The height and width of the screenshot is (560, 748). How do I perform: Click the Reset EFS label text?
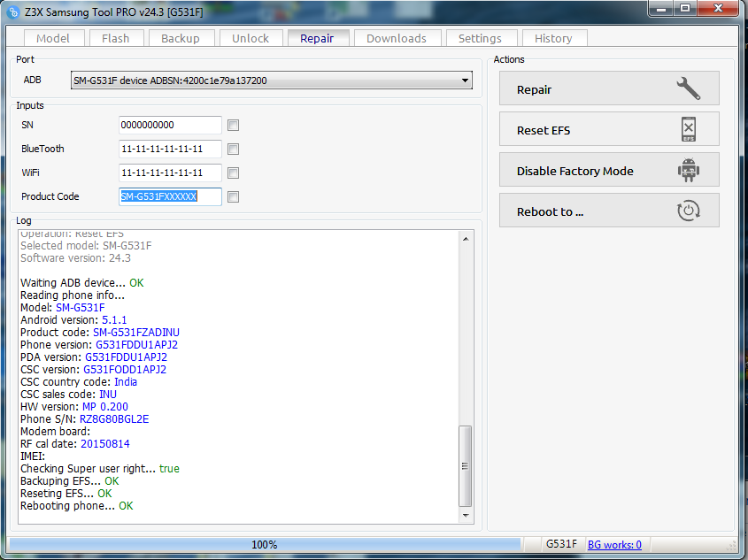pyautogui.click(x=544, y=130)
